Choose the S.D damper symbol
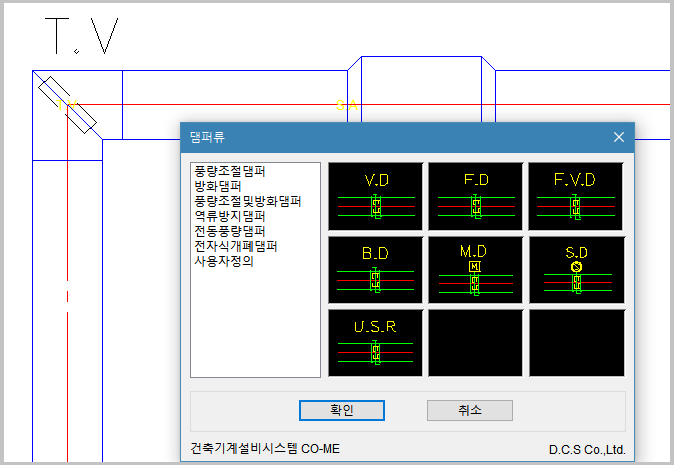This screenshot has width=674, height=465. tap(576, 270)
